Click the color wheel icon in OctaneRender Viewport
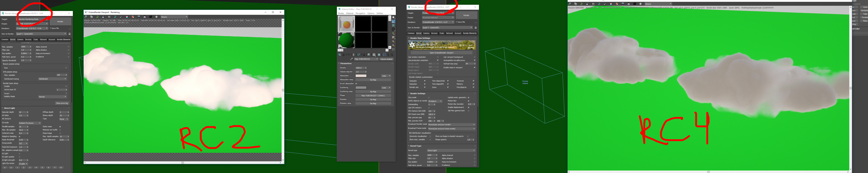This screenshot has width=868, height=173. [127, 17]
